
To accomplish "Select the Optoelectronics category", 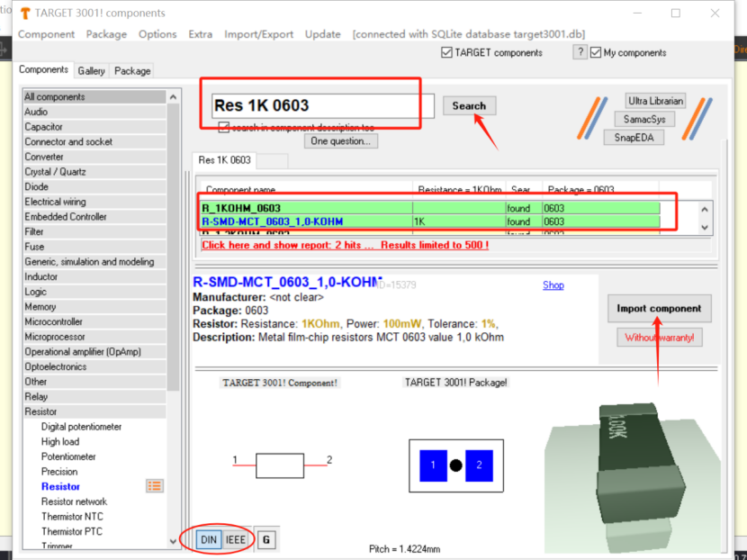I will [x=94, y=366].
